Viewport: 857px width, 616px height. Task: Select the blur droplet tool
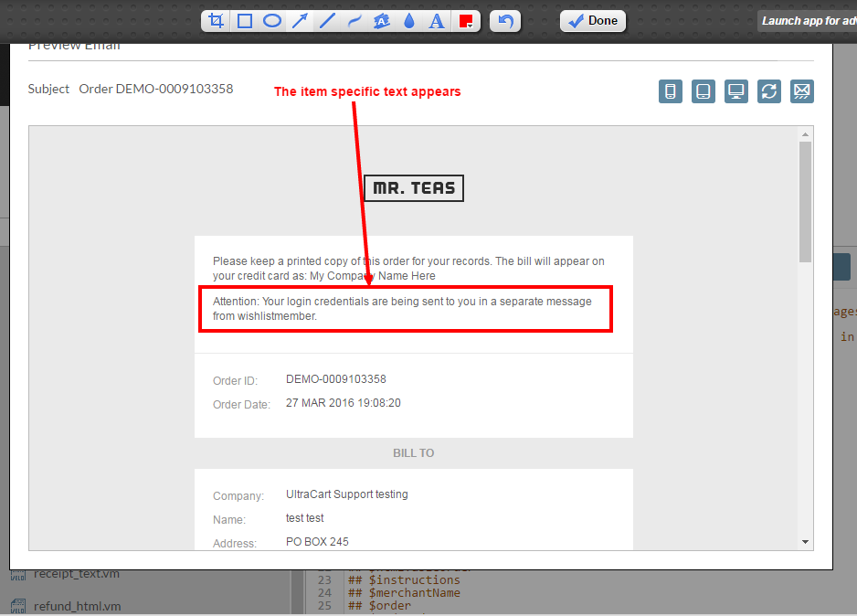(408, 21)
